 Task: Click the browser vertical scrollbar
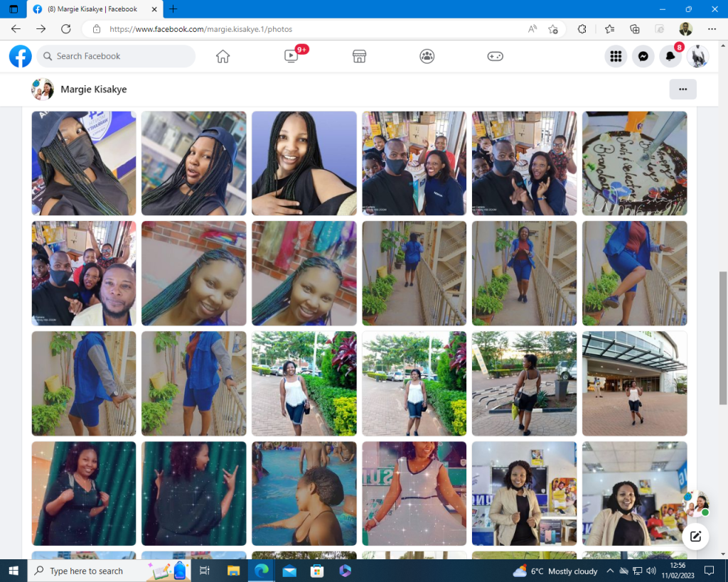tap(723, 334)
